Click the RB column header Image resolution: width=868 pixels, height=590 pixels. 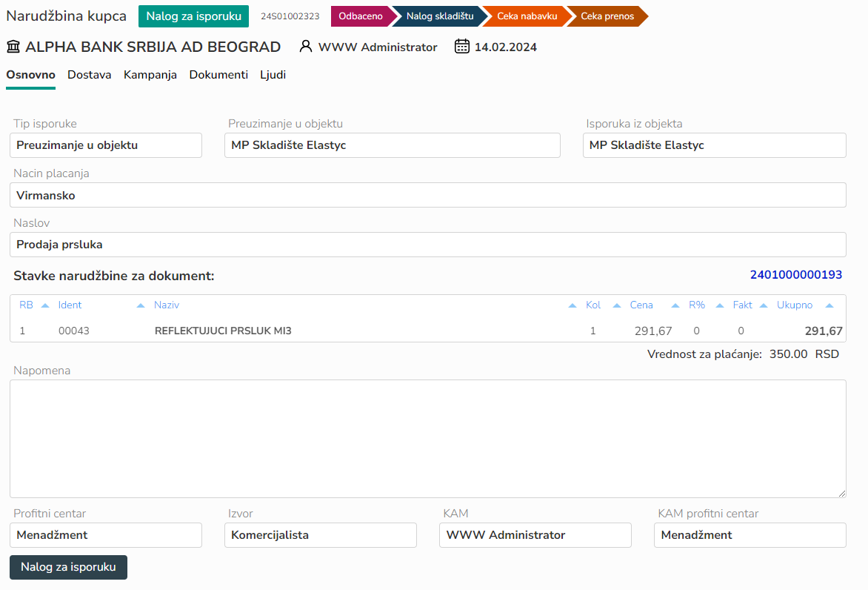click(26, 305)
